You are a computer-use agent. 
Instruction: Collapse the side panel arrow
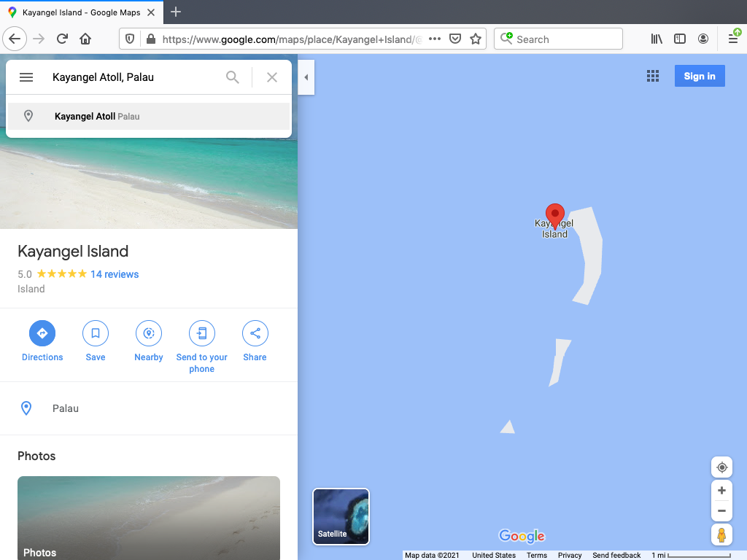pyautogui.click(x=306, y=77)
